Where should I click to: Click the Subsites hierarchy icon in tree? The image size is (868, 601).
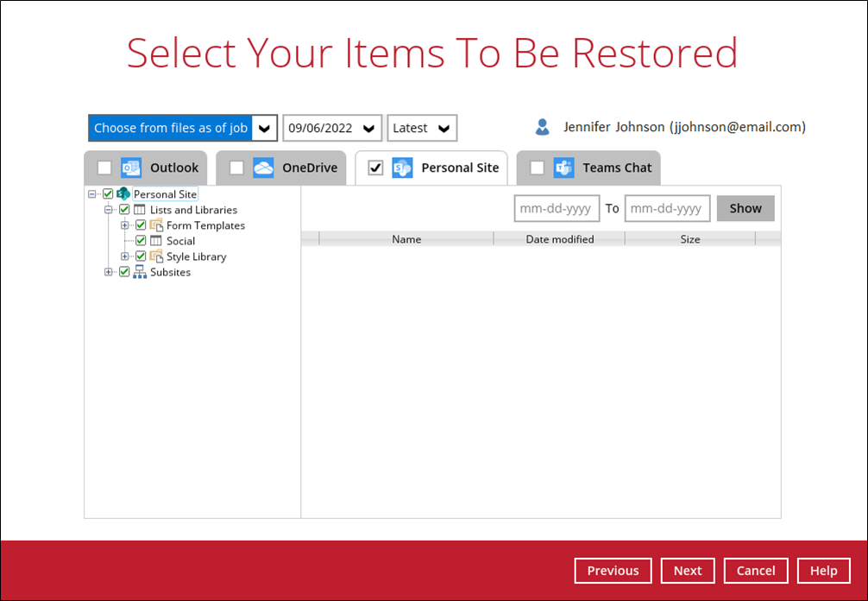140,272
